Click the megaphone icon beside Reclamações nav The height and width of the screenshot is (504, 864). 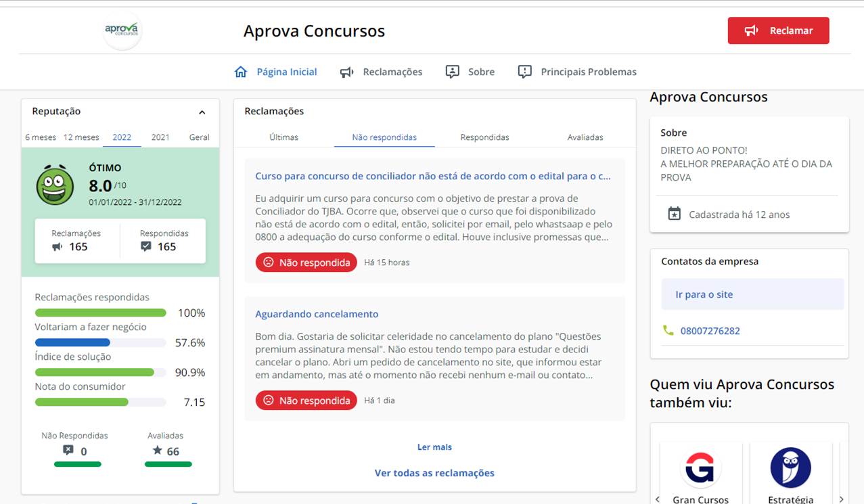coord(347,72)
